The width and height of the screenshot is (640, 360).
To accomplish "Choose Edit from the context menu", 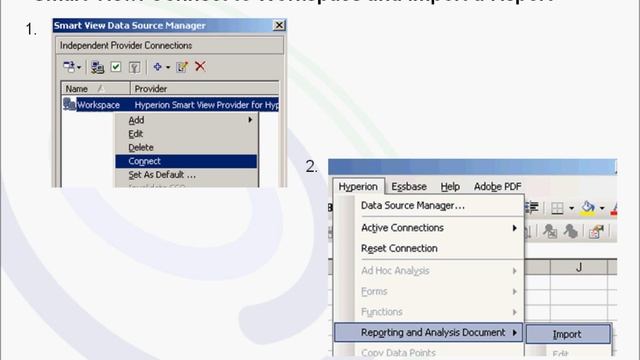I will (186, 134).
